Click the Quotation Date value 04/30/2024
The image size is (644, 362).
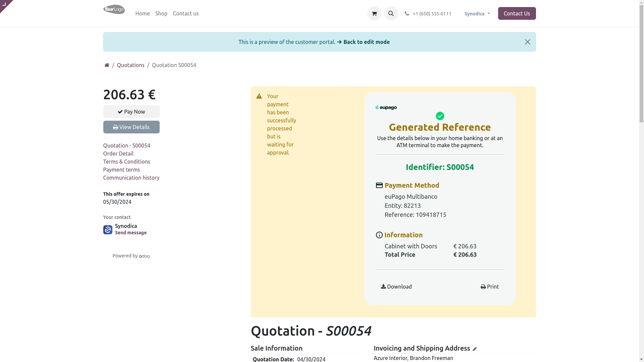pyautogui.click(x=311, y=359)
